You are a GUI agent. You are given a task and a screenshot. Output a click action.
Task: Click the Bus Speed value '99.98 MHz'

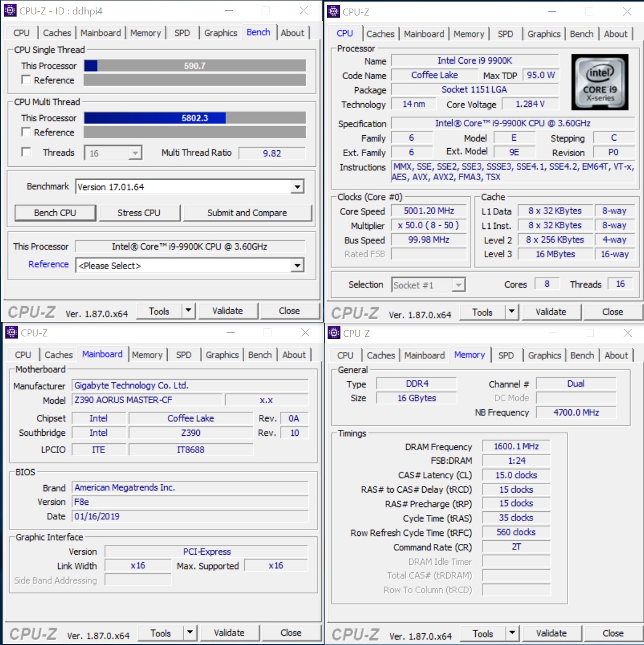[x=429, y=240]
